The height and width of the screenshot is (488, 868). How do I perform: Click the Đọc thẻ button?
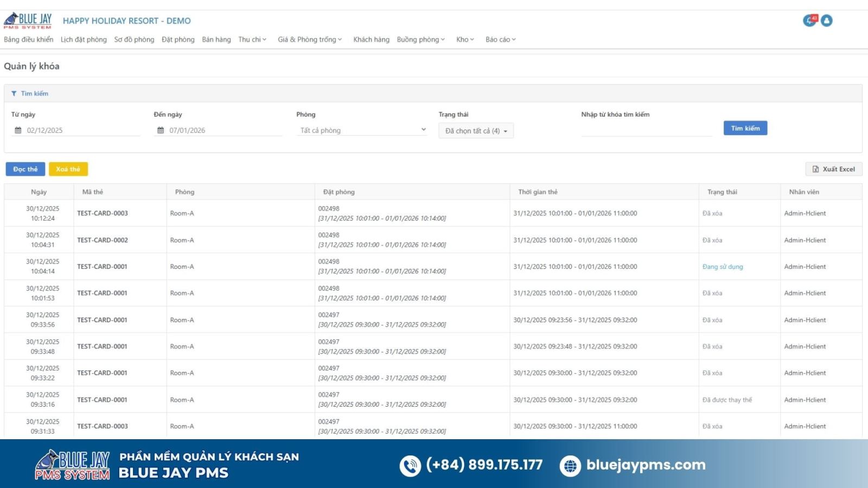[25, 169]
